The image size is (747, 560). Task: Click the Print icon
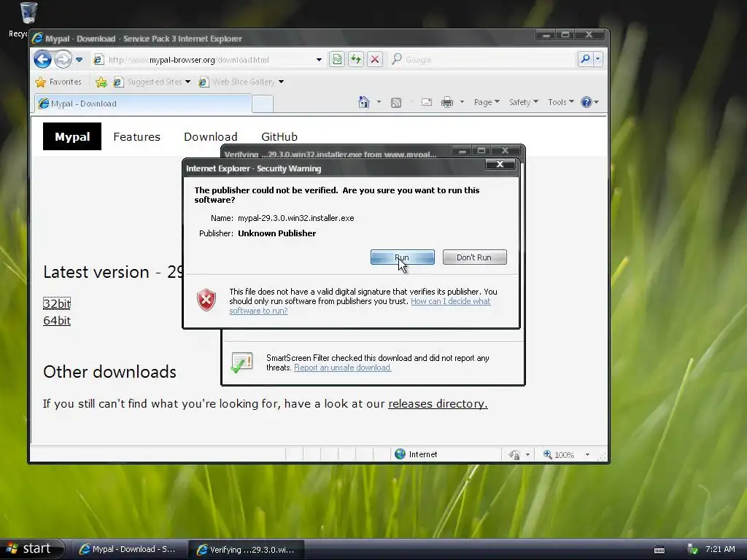pos(447,102)
